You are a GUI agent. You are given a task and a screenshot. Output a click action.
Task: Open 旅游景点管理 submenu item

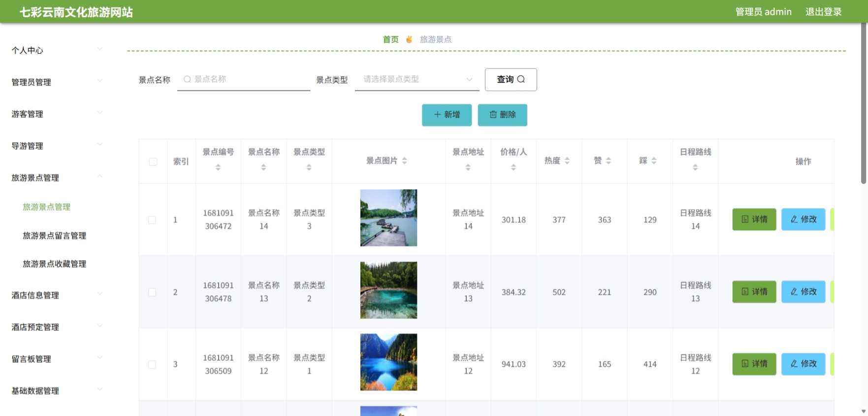point(47,207)
